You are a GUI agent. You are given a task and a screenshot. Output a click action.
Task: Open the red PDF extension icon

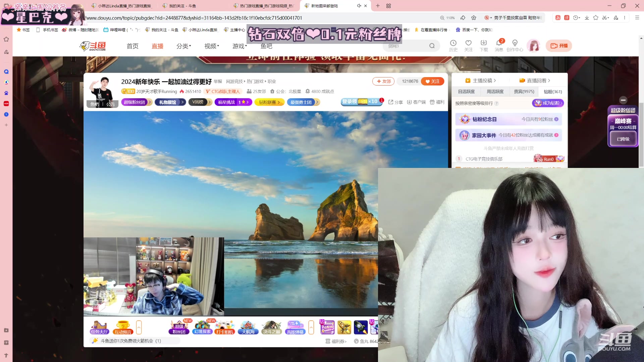[558, 18]
